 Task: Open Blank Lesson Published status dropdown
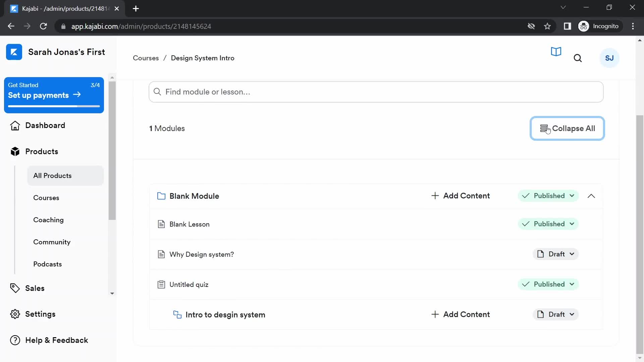click(548, 224)
